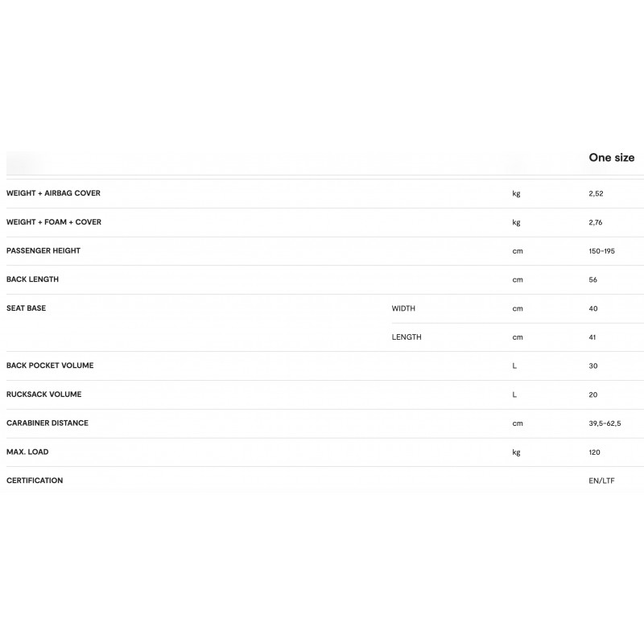Click the back pocket volume value 30

pos(593,366)
